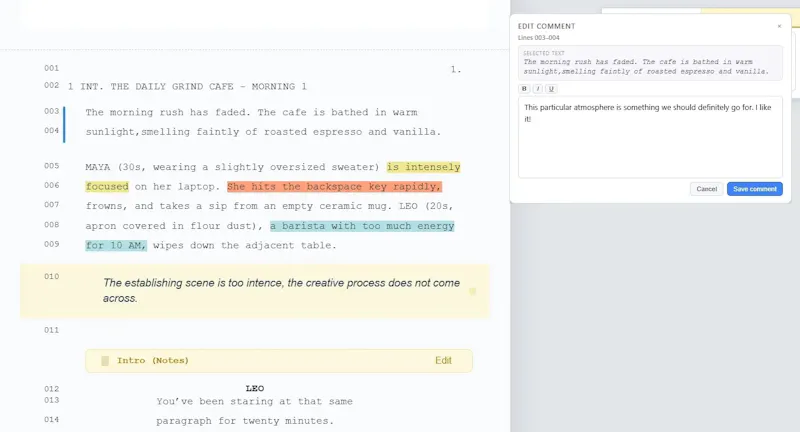Click dialogue 'paragraph for twenty minutes.'

pyautogui.click(x=245, y=421)
